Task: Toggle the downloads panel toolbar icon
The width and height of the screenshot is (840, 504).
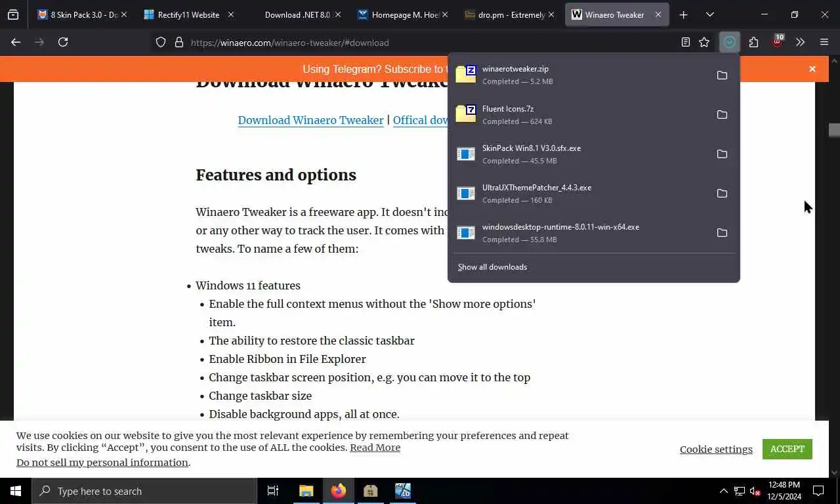Action: coord(729,42)
